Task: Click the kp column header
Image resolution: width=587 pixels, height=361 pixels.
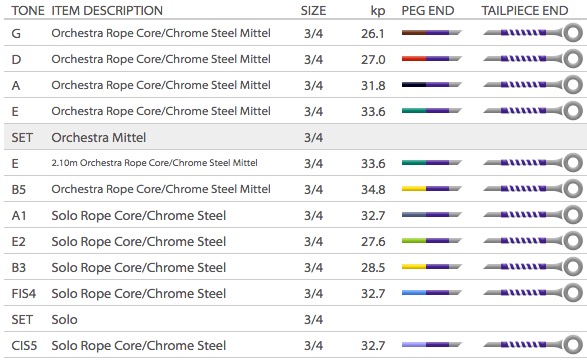Action: pos(378,11)
